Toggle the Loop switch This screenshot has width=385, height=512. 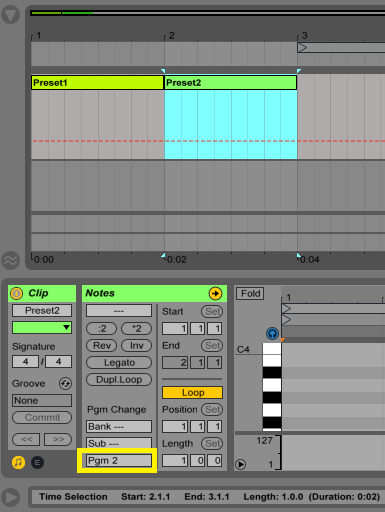192,393
